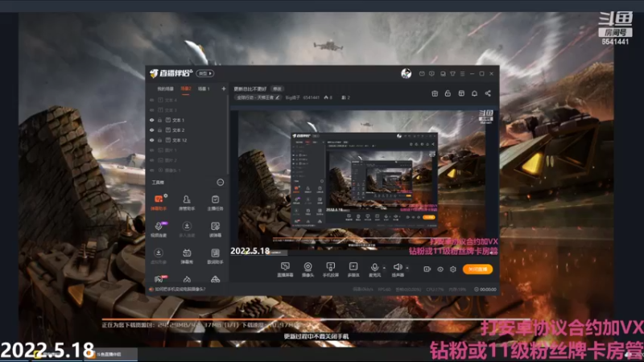Open the 弹幕秀 tool
644x362 pixels.
pos(187,256)
